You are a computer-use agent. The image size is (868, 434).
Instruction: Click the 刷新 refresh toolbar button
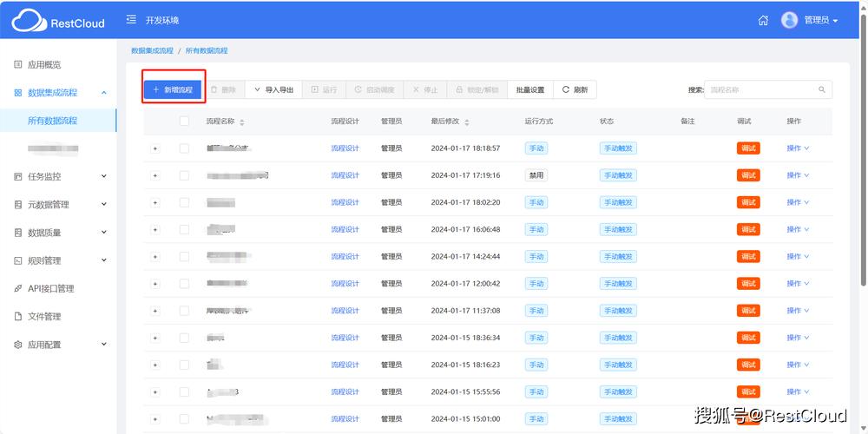[575, 89]
